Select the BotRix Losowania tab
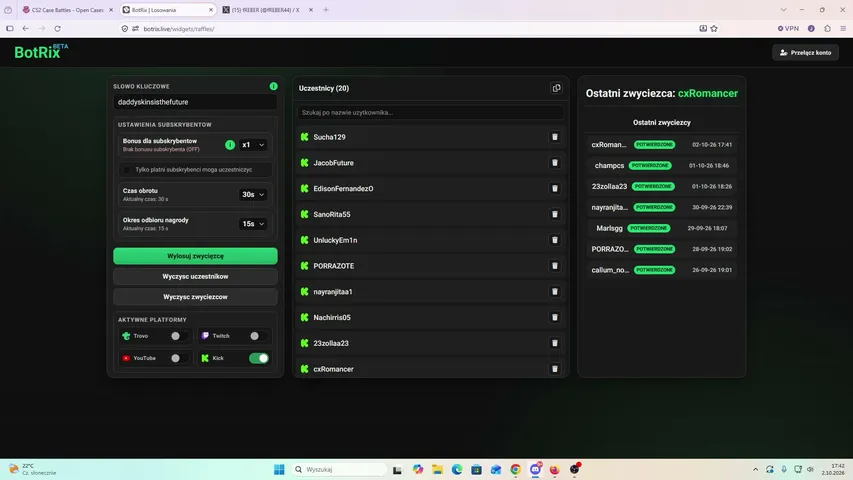 pos(168,10)
